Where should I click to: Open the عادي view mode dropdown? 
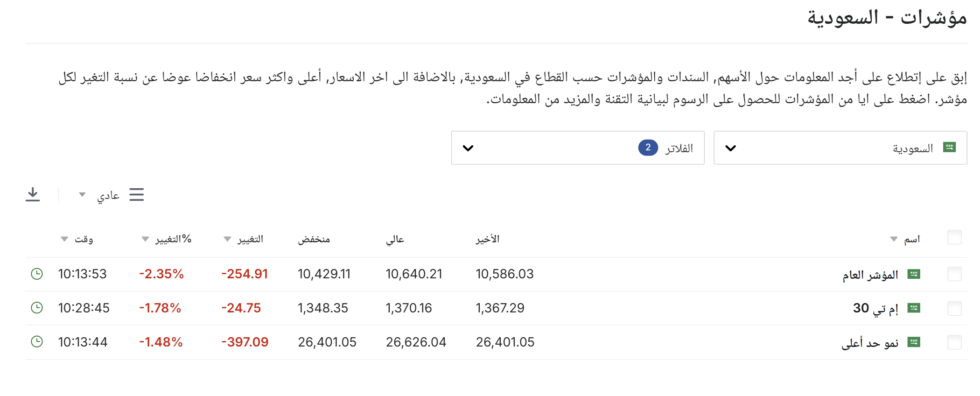click(x=101, y=195)
